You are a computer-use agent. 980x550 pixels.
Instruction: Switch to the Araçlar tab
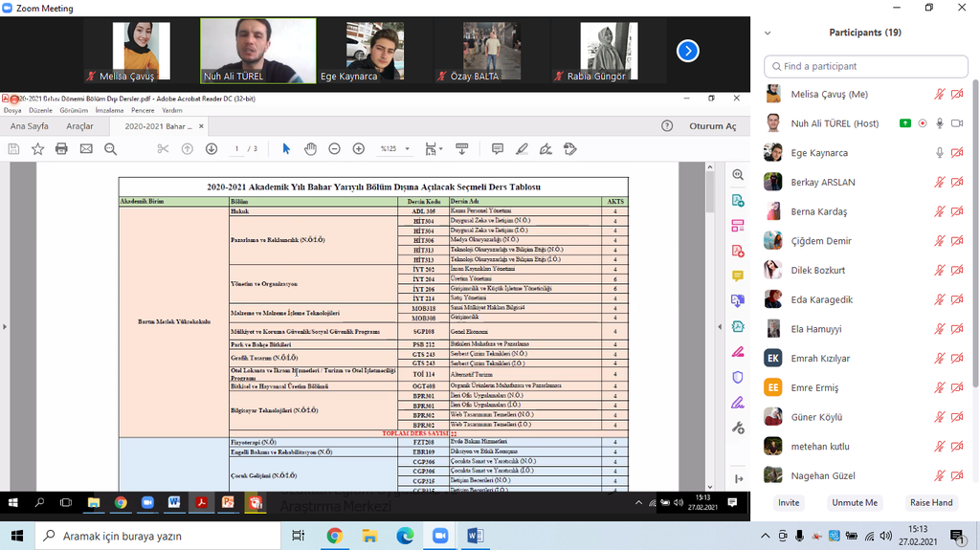click(x=79, y=126)
